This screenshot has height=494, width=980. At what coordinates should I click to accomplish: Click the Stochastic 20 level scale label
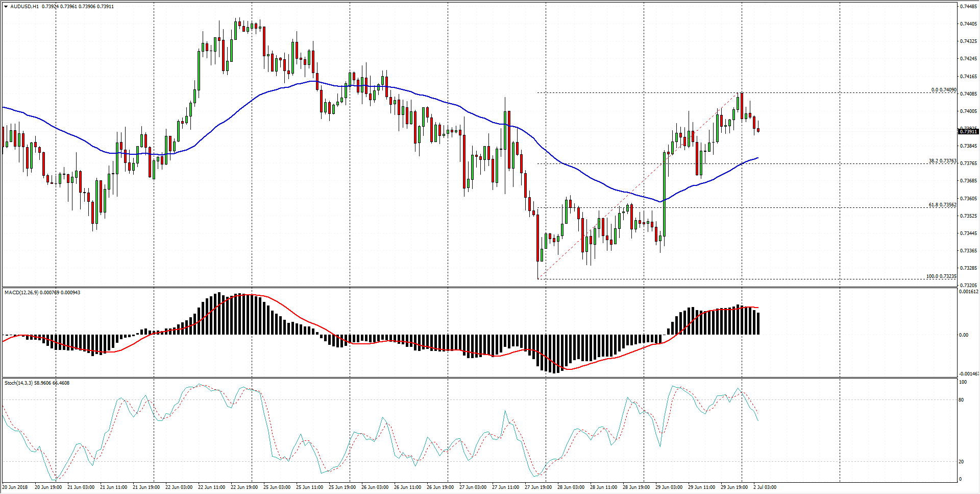click(961, 462)
